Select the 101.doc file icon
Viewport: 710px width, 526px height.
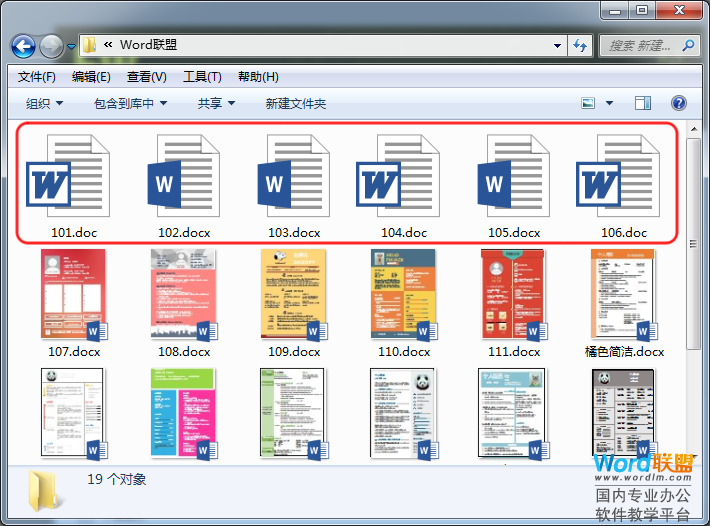pos(68,176)
